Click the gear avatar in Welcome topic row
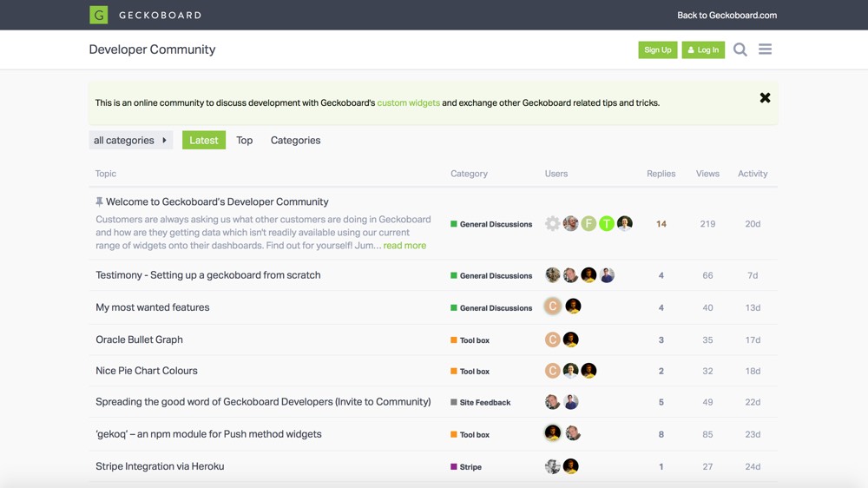The width and height of the screenshot is (868, 488). click(552, 223)
